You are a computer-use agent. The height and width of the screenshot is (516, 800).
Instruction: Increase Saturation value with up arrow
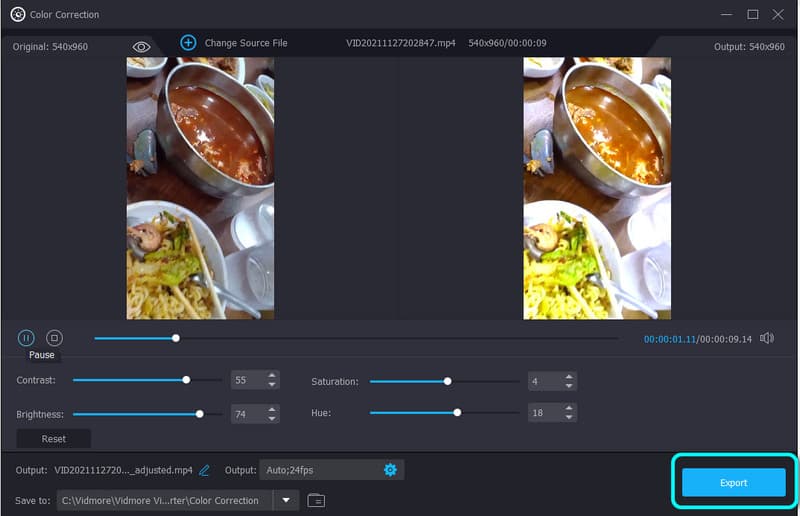click(x=569, y=376)
